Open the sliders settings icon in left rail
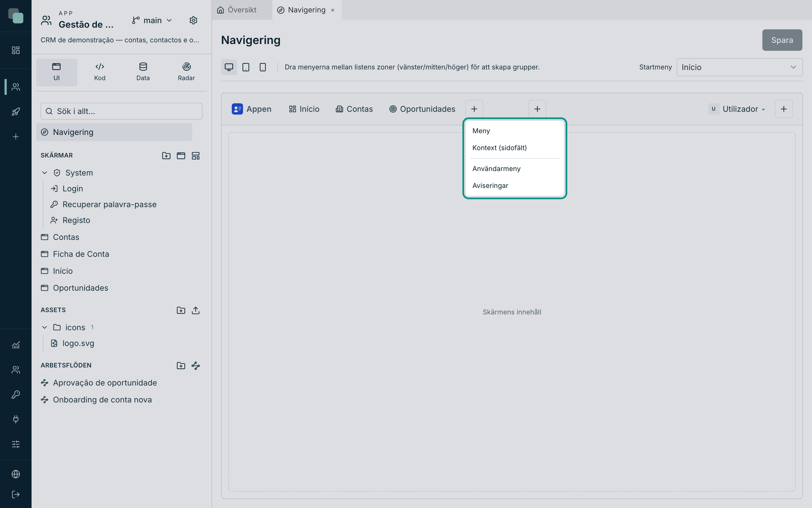This screenshot has width=812, height=508. [x=16, y=444]
